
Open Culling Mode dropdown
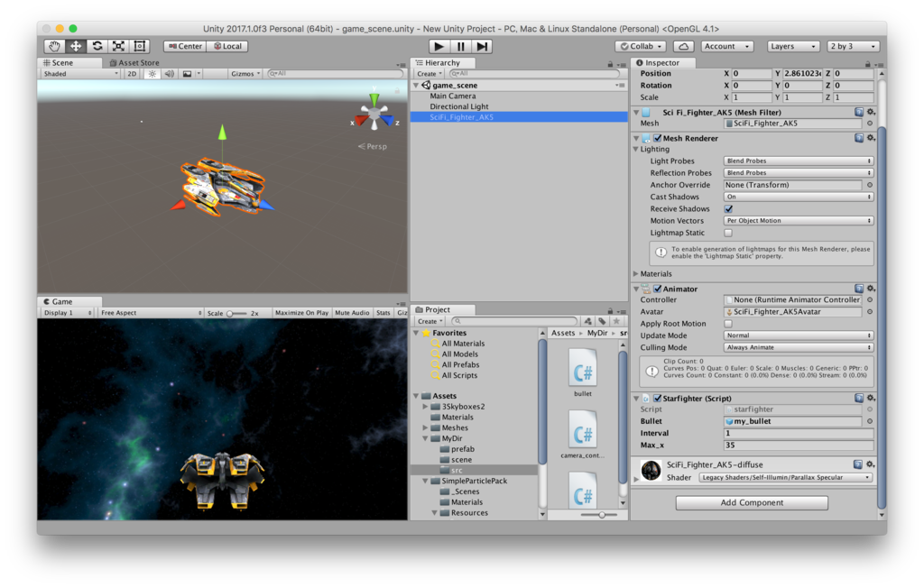point(798,347)
